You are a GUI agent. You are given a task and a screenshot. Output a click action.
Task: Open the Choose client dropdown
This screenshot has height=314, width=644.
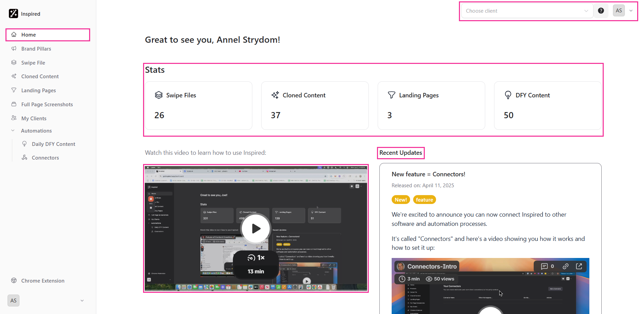tap(527, 11)
